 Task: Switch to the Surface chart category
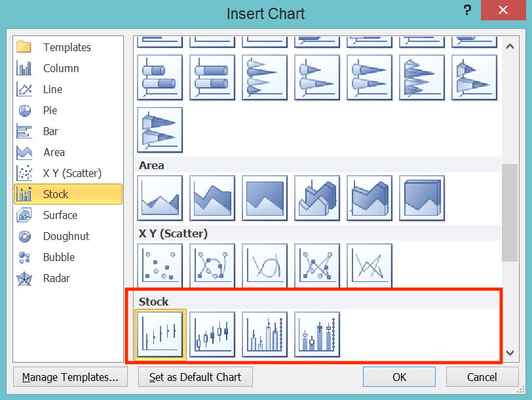(x=68, y=215)
